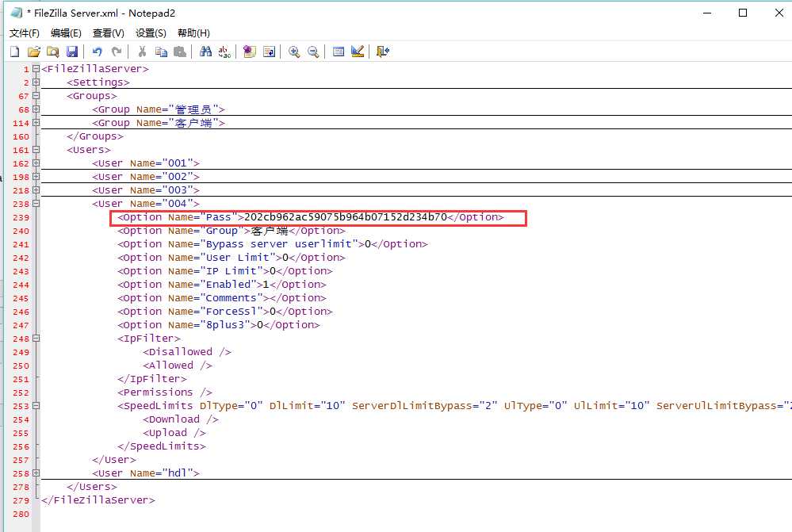Image resolution: width=792 pixels, height=532 pixels.
Task: Click the closing </SpeedLimits> tag
Action: pyautogui.click(x=162, y=446)
